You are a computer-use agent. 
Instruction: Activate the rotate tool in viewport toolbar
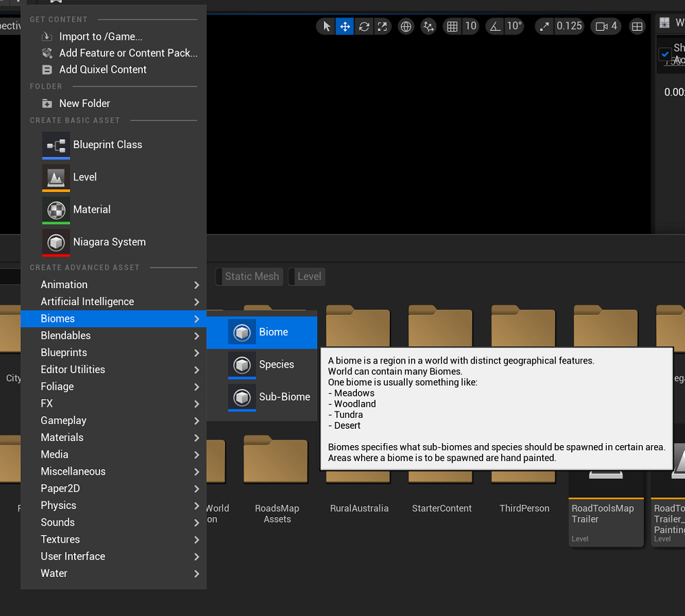point(364,26)
